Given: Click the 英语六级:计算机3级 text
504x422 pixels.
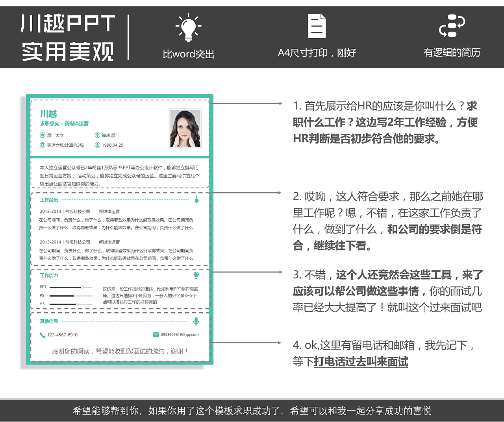Looking at the screenshot, I should point(65,145).
